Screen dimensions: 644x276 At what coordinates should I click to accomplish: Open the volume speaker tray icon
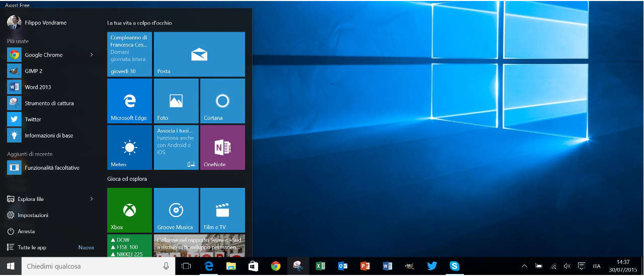click(568, 266)
